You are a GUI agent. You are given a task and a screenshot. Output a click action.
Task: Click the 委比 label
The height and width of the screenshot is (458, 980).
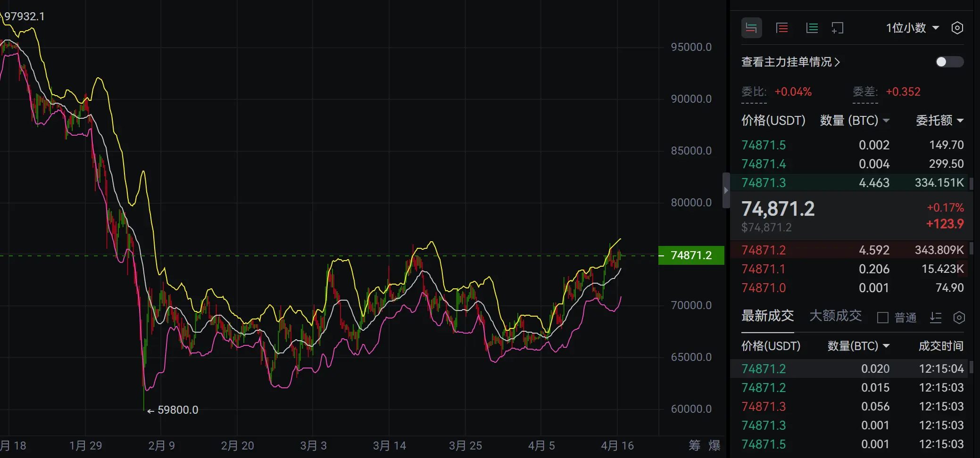754,91
